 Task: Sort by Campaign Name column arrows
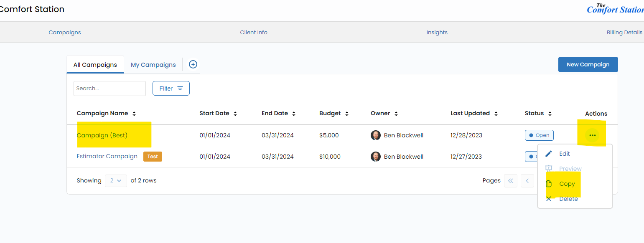pyautogui.click(x=134, y=114)
